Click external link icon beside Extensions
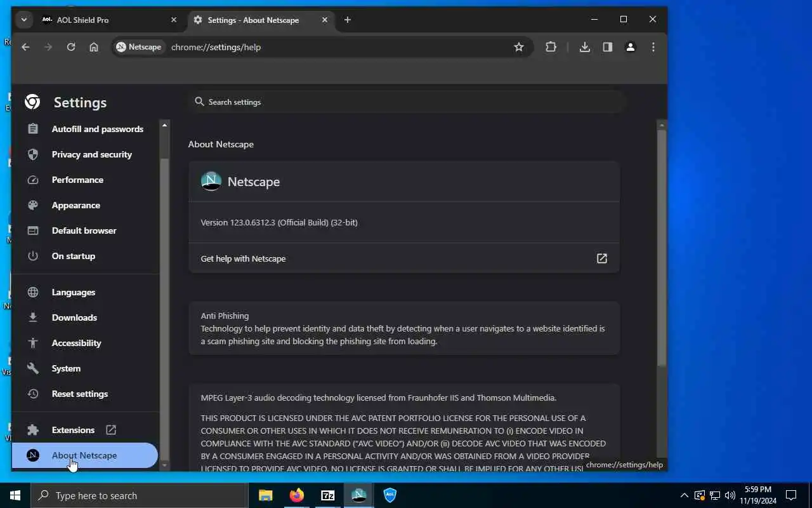812x508 pixels. tap(111, 430)
